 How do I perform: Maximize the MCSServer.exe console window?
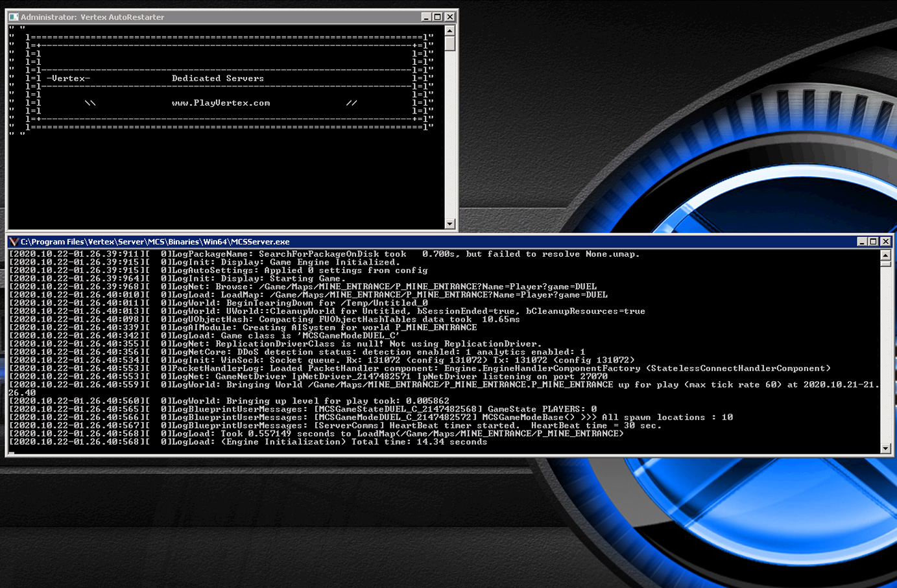874,242
